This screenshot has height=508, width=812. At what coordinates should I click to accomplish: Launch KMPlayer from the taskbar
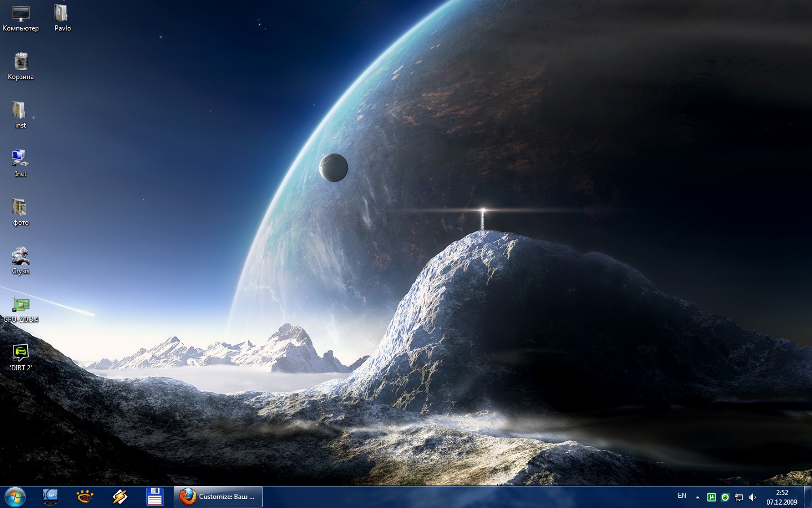click(50, 497)
